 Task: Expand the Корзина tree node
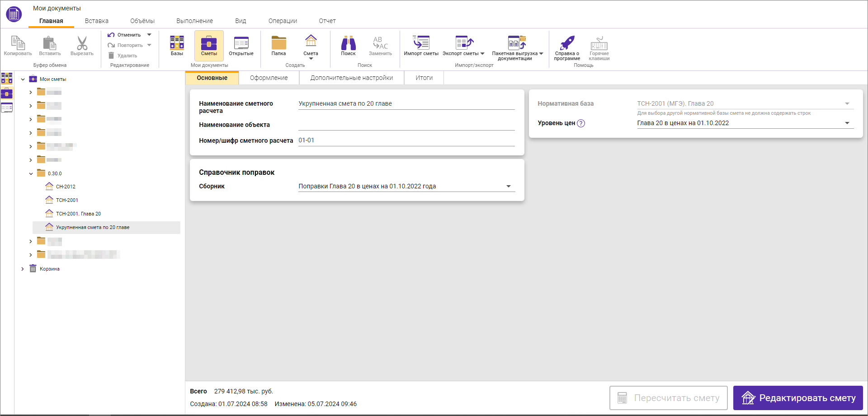(23, 269)
